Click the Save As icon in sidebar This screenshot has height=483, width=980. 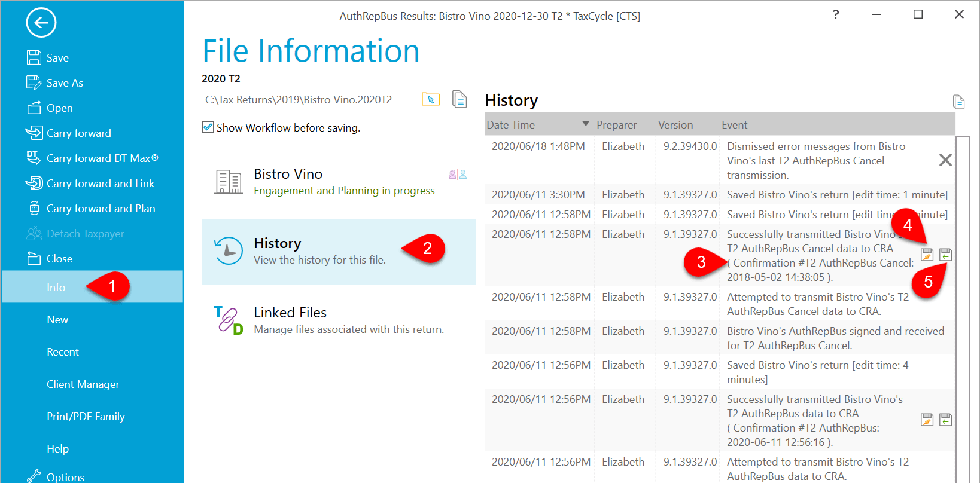(34, 82)
